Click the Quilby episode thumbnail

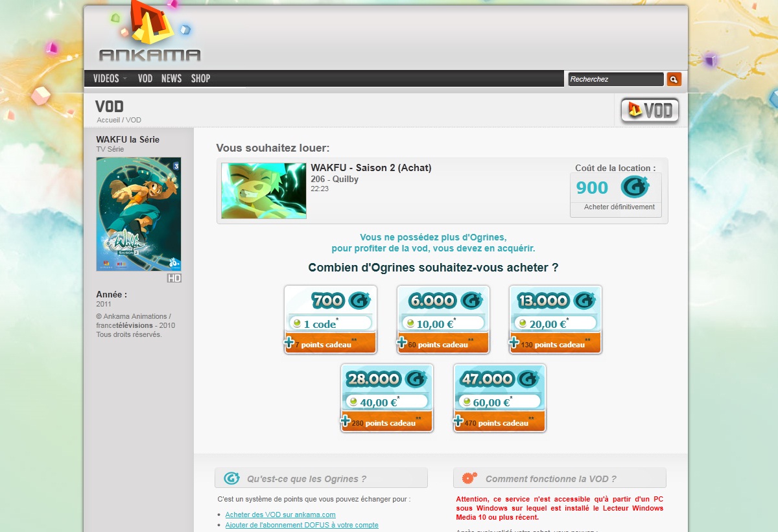click(x=264, y=191)
